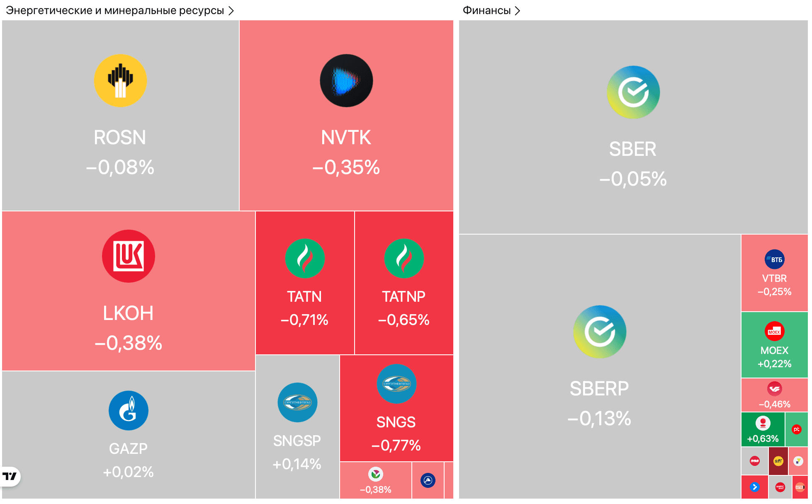Click the yellow 'sfi' logo tile
Screen dimensions: 812x504
click(x=778, y=461)
